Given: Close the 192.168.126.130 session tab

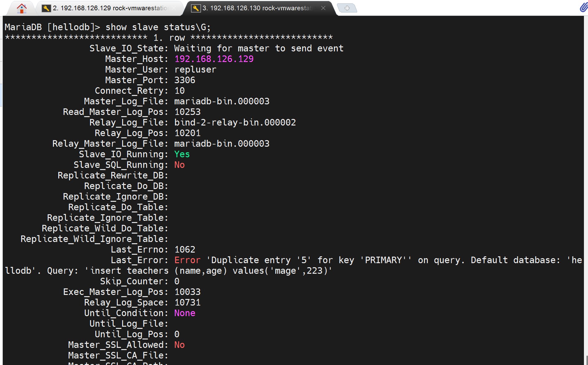Looking at the screenshot, I should pyautogui.click(x=323, y=8).
